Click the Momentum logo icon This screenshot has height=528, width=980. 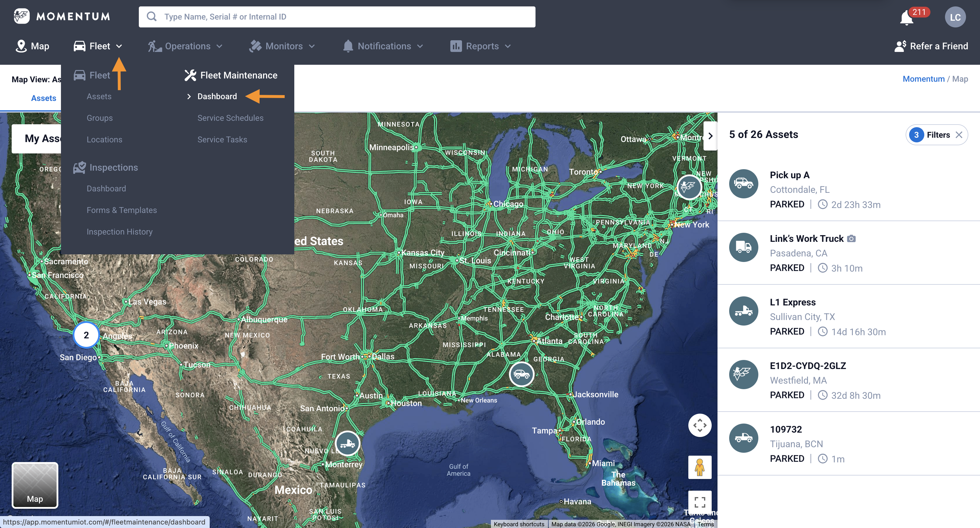point(22,16)
